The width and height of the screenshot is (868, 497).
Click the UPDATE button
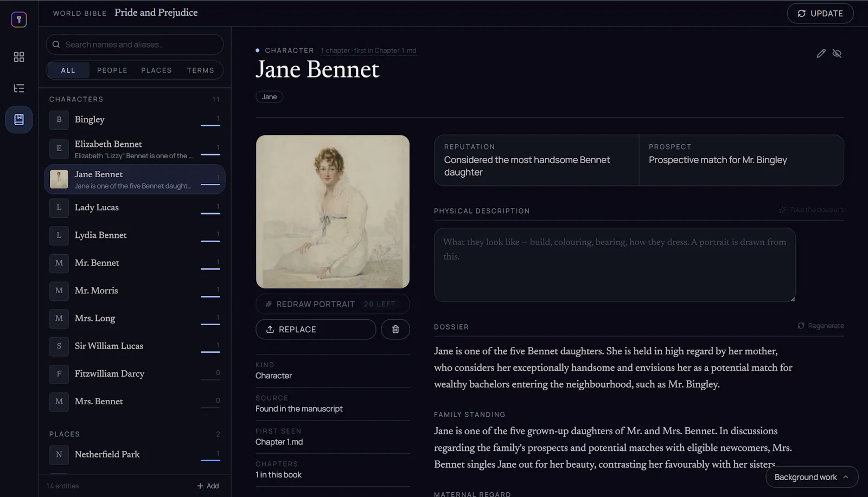(x=820, y=14)
